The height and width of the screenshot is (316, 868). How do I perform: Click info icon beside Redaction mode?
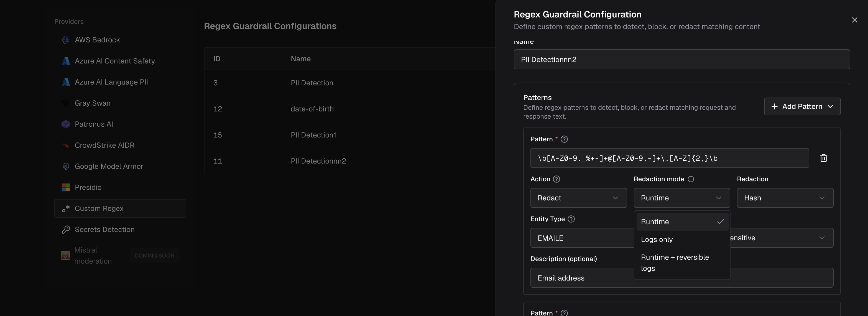click(691, 179)
